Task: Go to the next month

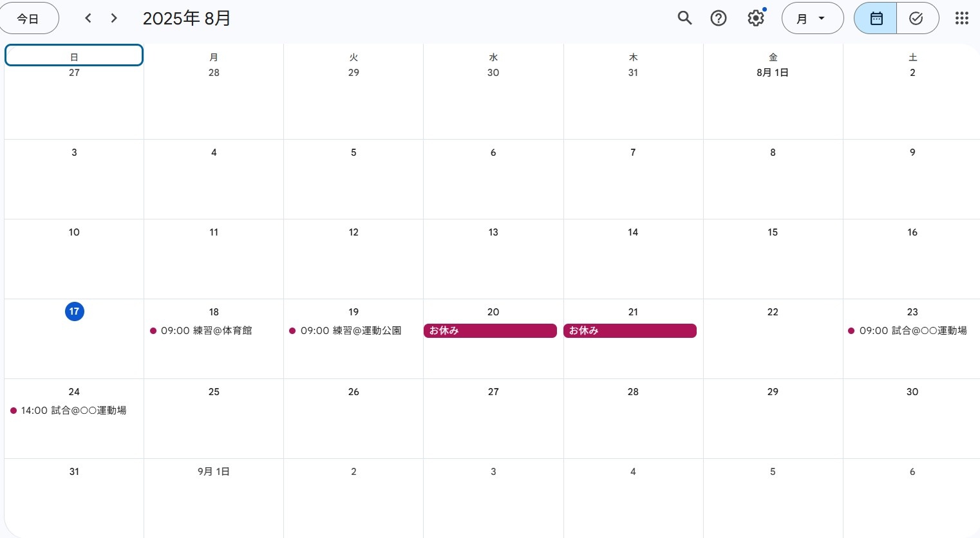Action: click(114, 18)
